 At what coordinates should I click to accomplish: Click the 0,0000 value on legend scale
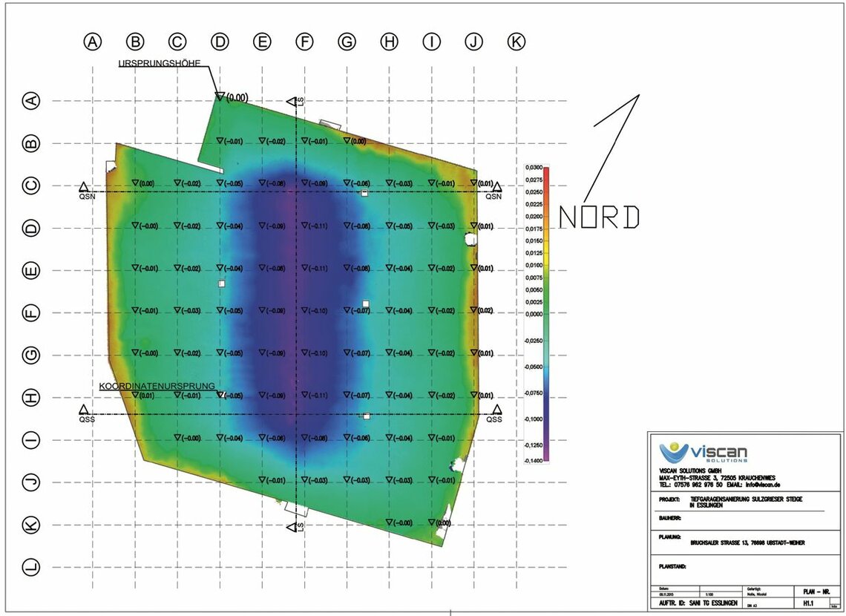(534, 314)
